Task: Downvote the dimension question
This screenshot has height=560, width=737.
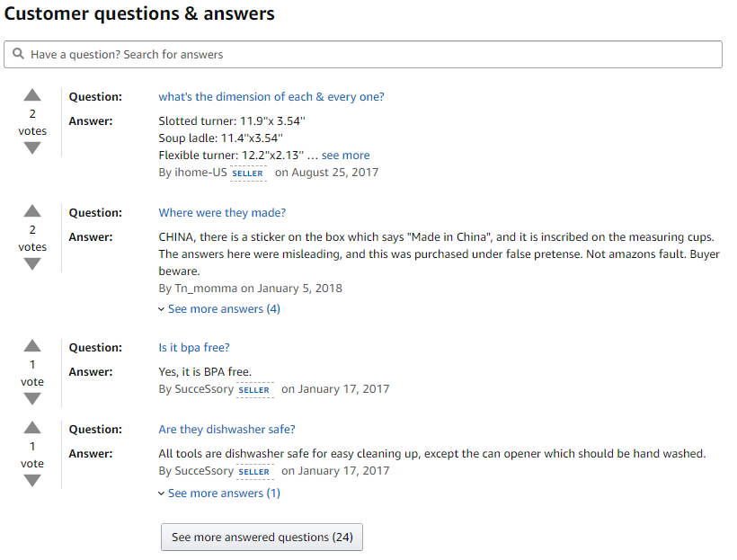Action: pos(32,148)
